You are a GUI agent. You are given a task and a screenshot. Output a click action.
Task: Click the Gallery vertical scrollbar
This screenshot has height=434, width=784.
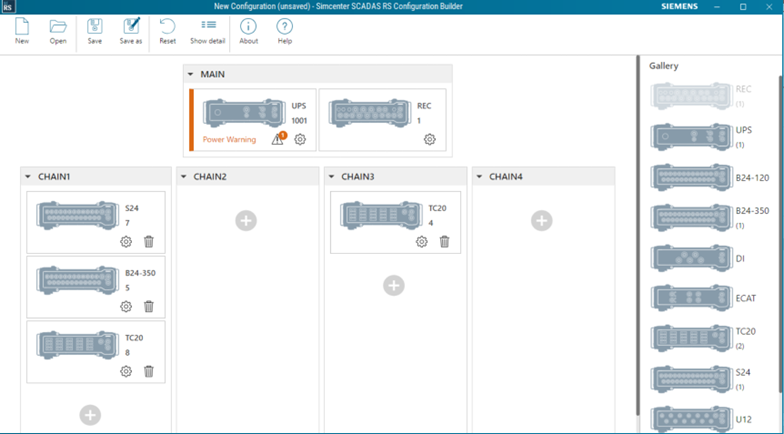(779, 240)
